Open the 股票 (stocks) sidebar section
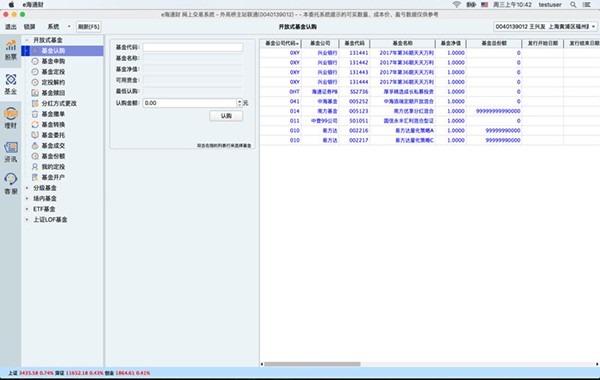 tap(11, 51)
